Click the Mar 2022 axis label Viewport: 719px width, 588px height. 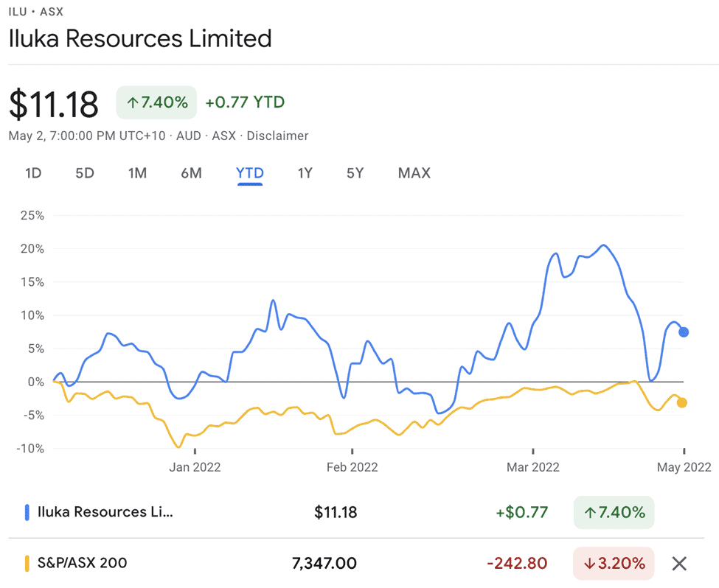pos(533,467)
